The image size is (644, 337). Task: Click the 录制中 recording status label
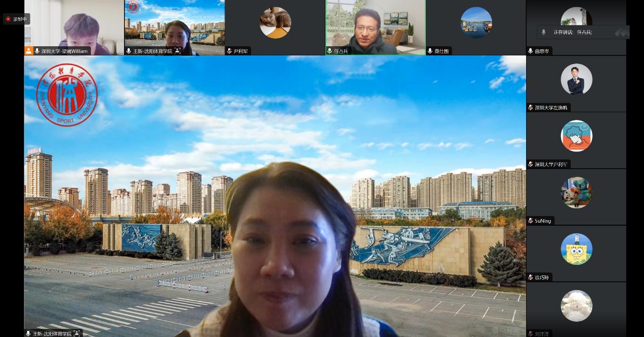[x=20, y=19]
